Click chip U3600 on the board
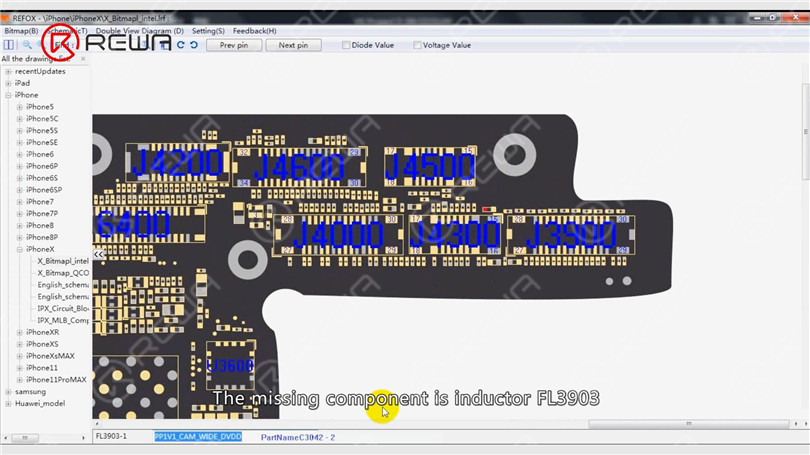The width and height of the screenshot is (810, 455). point(230,365)
